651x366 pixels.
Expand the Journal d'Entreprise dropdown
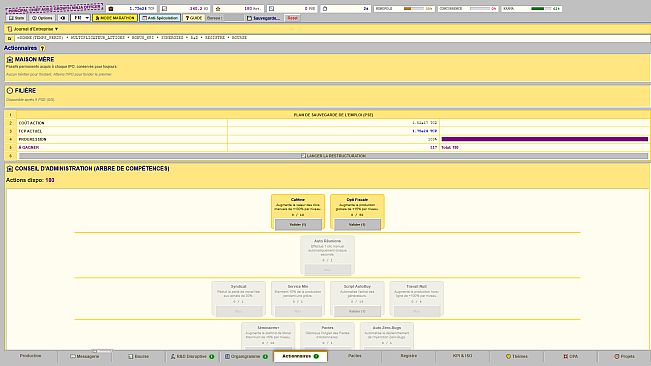click(x=36, y=29)
